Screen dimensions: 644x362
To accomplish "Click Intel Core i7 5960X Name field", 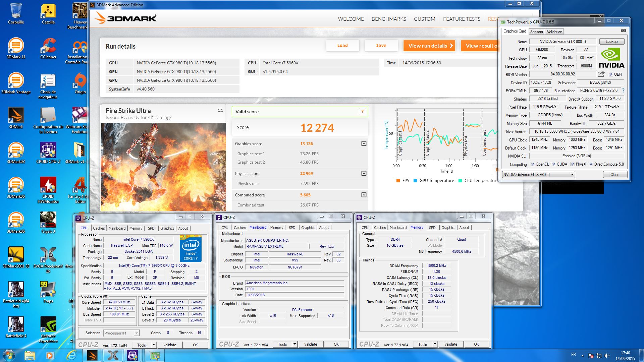I will [138, 240].
